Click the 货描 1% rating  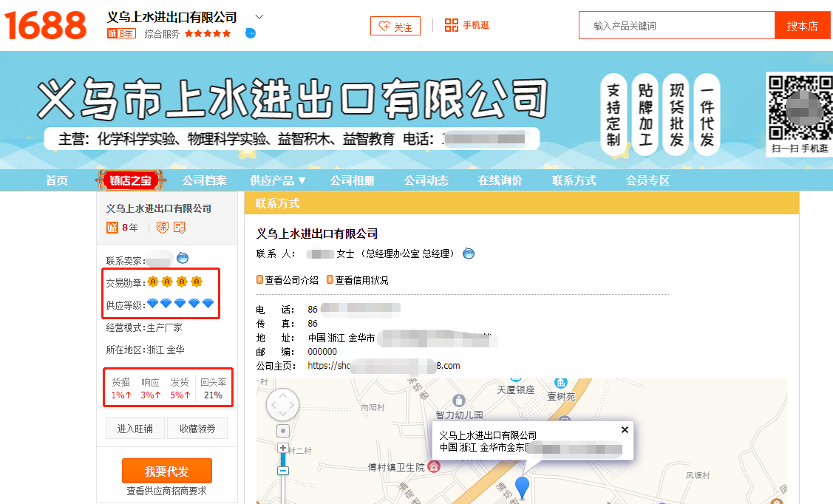click(121, 389)
